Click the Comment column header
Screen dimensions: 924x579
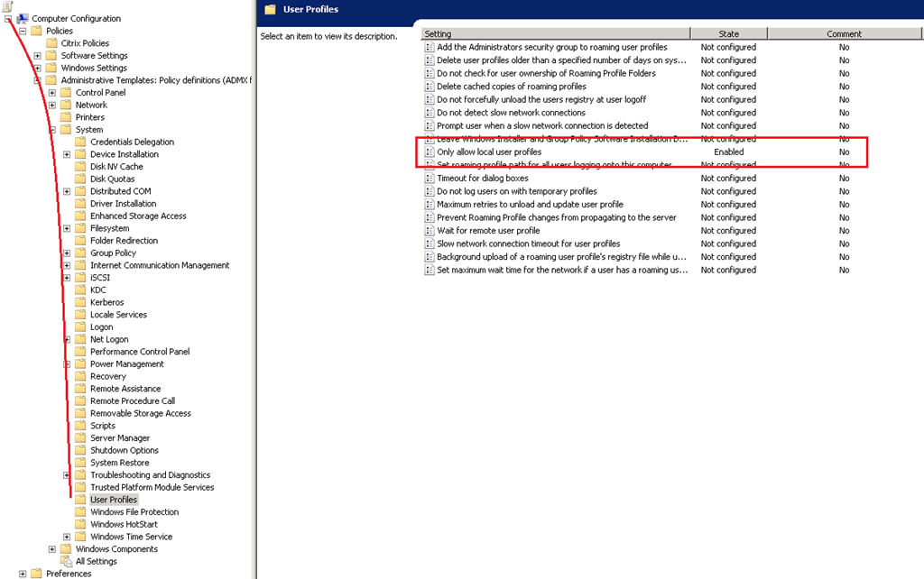[844, 34]
